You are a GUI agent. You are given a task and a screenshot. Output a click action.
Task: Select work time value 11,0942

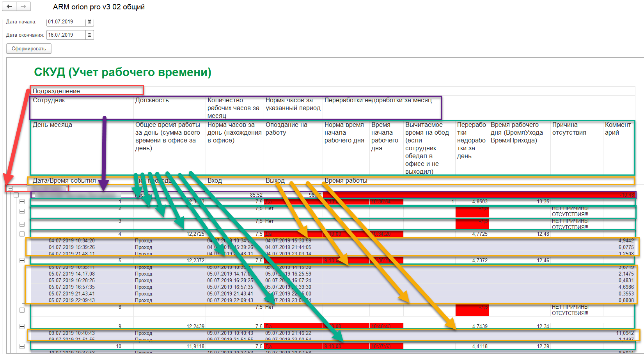click(625, 333)
